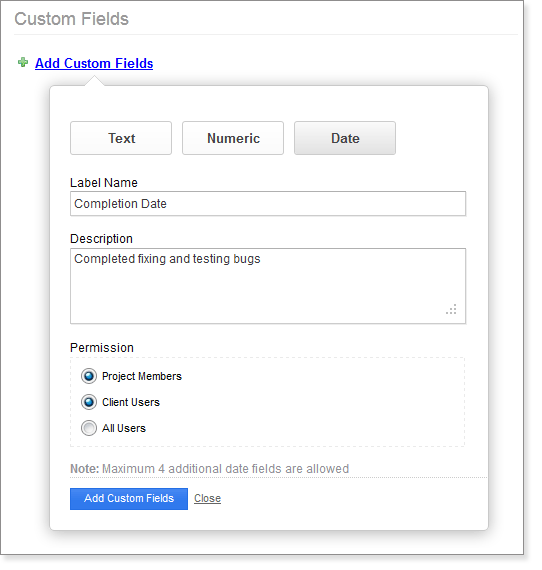Choose the Date field type

point(345,138)
